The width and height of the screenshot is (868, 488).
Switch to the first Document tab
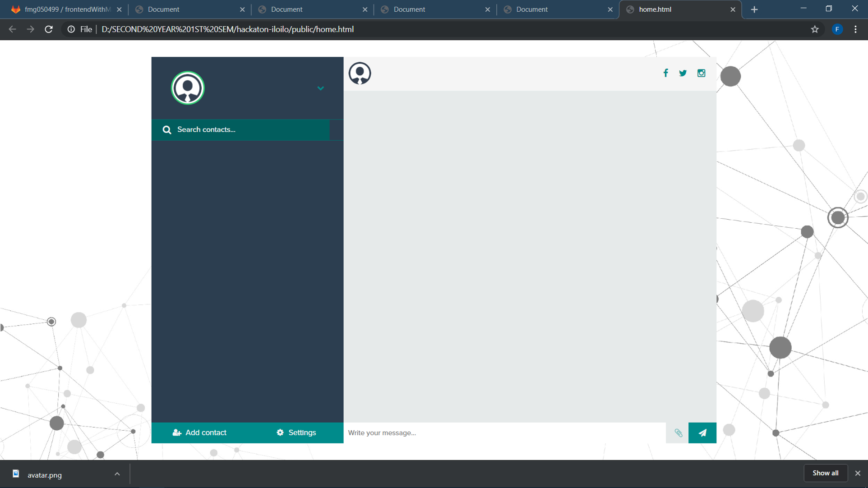tap(189, 9)
